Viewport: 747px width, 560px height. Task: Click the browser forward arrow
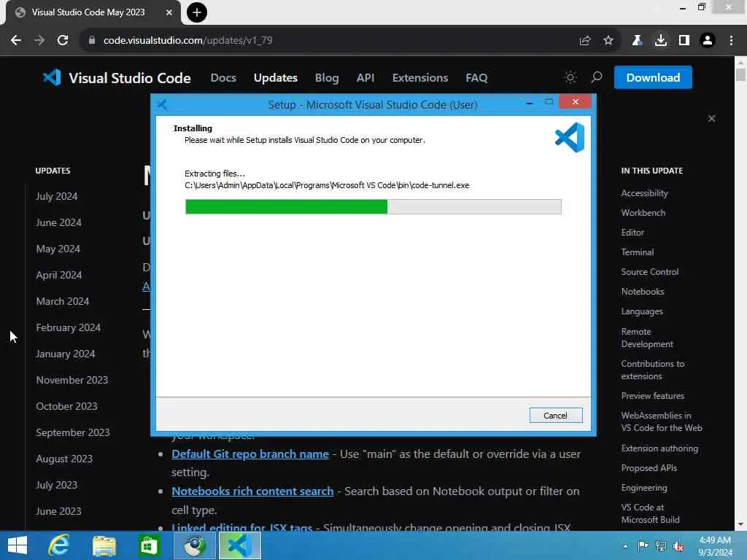click(x=39, y=41)
